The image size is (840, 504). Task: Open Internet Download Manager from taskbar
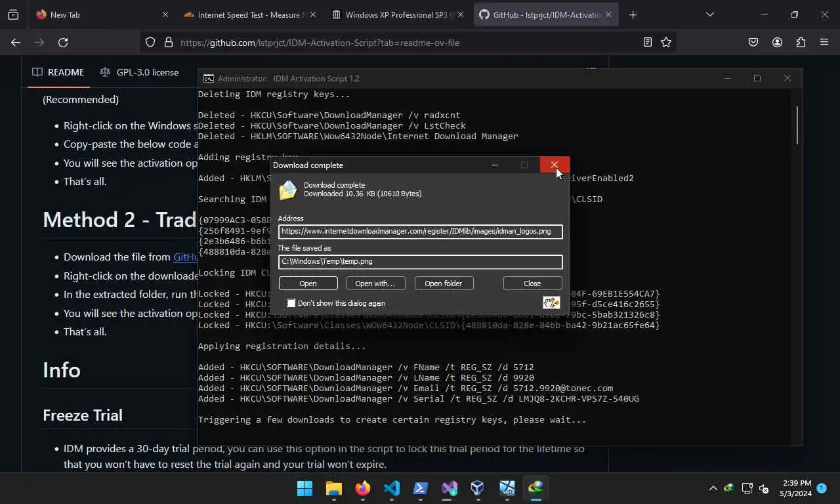pos(536,488)
